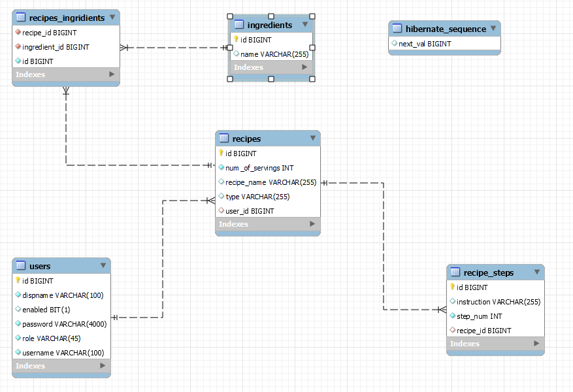Viewport: 573px width, 392px height.
Task: Click primary key icon of recipe_steps id
Action: click(452, 287)
